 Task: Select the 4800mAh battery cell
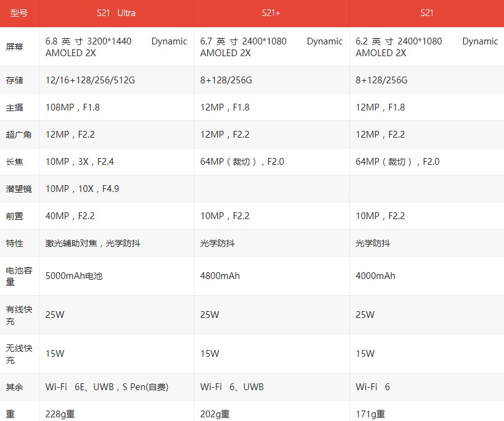point(220,276)
